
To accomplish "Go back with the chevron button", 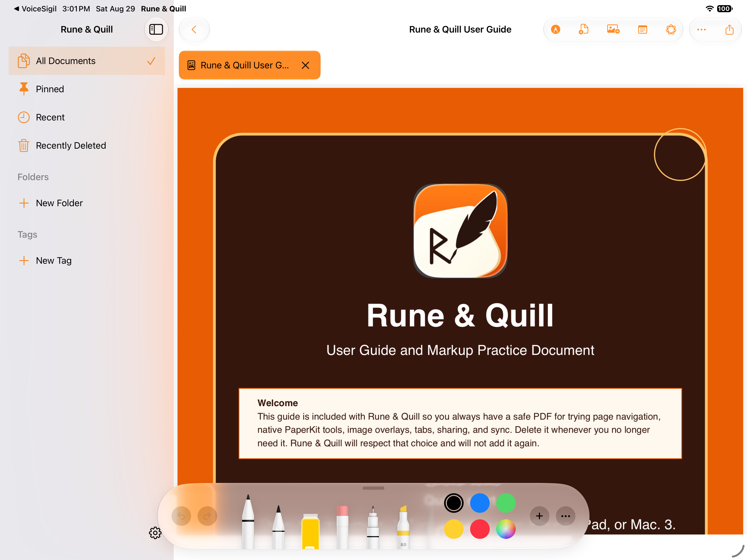I will pos(194,29).
